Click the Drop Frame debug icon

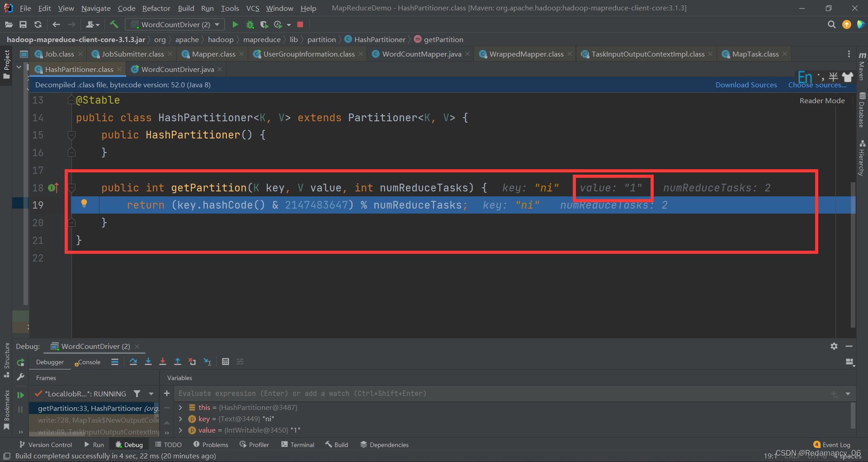pos(192,362)
